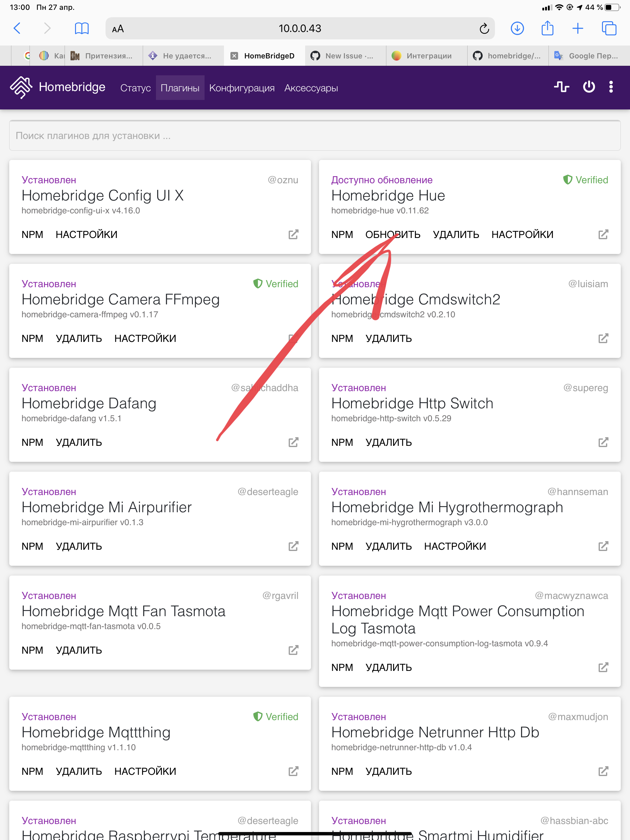Go to Аксессуары menu item
The width and height of the screenshot is (630, 840).
coord(311,88)
